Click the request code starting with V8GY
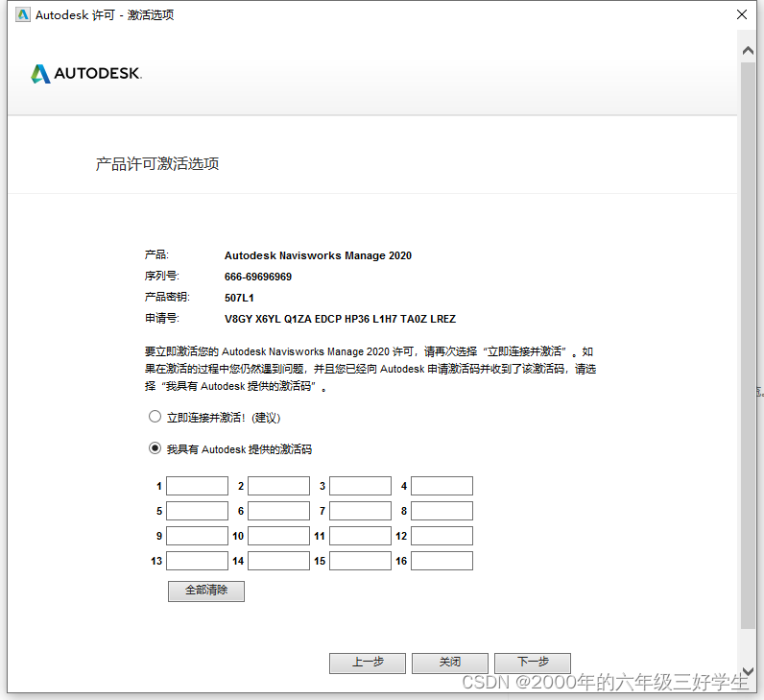This screenshot has height=700, width=764. click(340, 319)
